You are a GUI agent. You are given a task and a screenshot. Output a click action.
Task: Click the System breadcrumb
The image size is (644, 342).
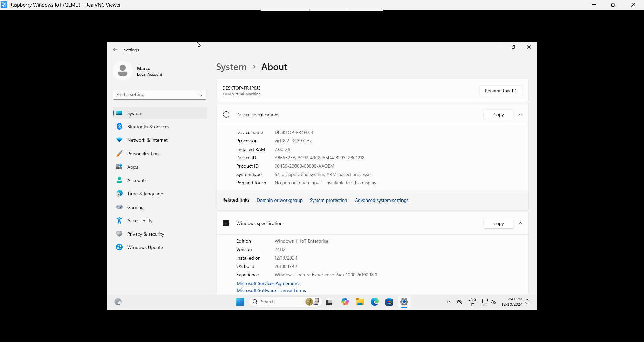(231, 67)
